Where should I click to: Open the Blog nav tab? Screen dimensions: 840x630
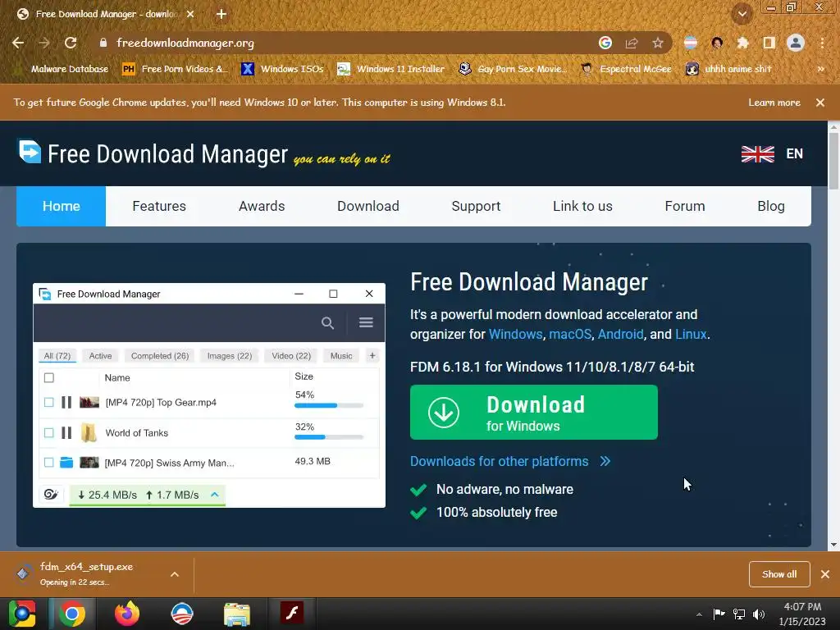771,206
